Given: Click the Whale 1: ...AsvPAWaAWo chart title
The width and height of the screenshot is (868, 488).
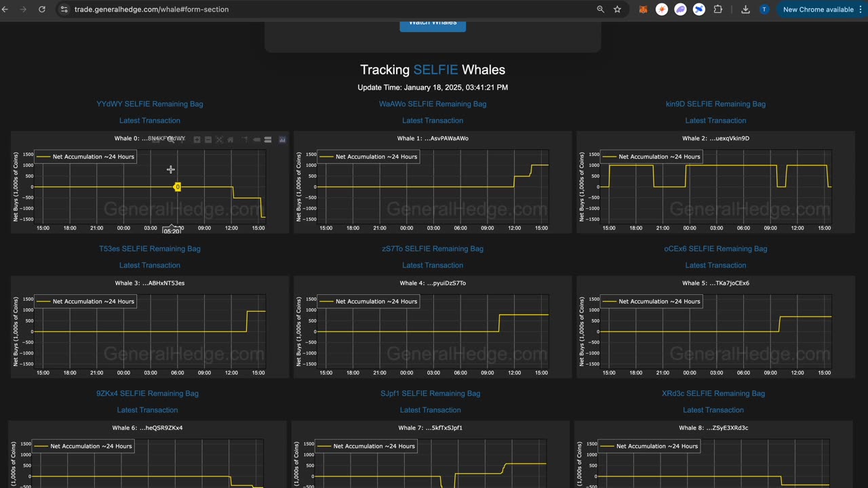Looking at the screenshot, I should 433,138.
